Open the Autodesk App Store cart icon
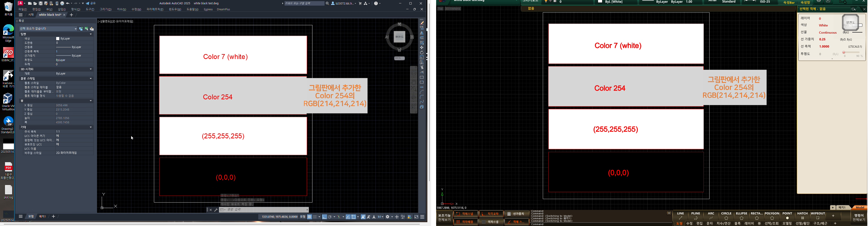 (x=360, y=3)
